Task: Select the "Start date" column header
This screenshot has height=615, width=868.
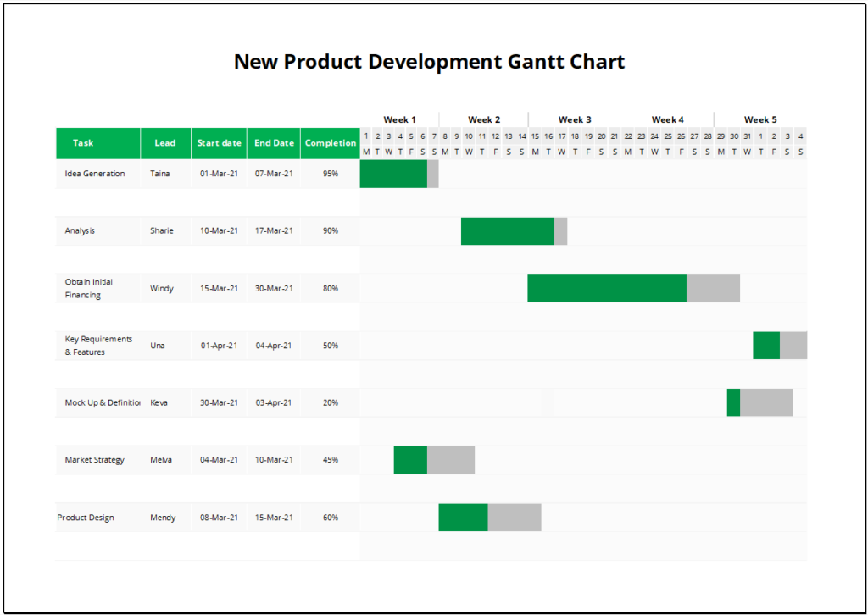Action: pos(218,143)
